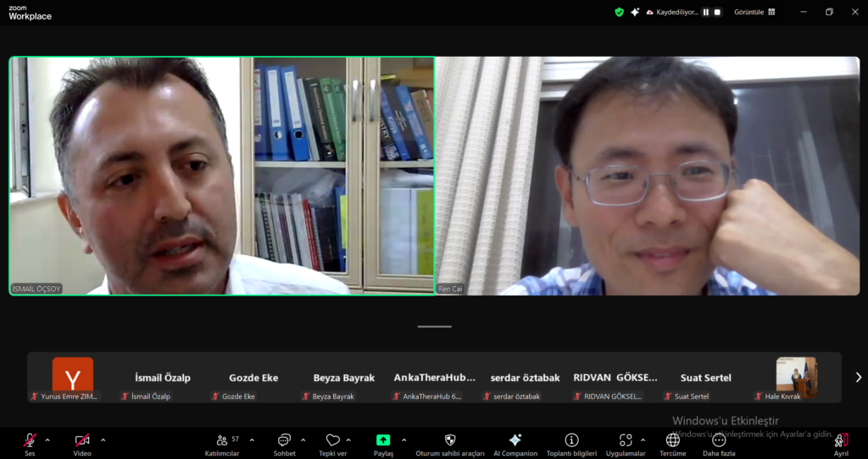Image resolution: width=868 pixels, height=459 pixels.
Task: Select serdar öztabak participant tile
Action: point(525,379)
